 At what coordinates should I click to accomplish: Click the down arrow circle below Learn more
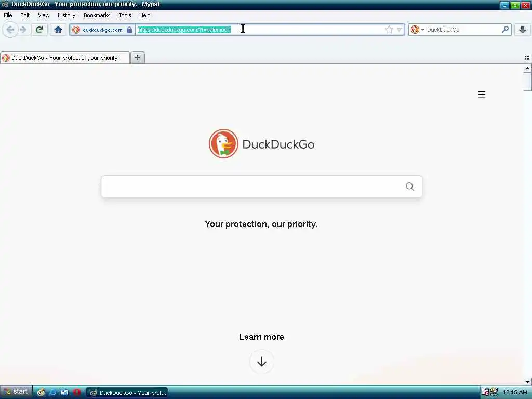(262, 362)
